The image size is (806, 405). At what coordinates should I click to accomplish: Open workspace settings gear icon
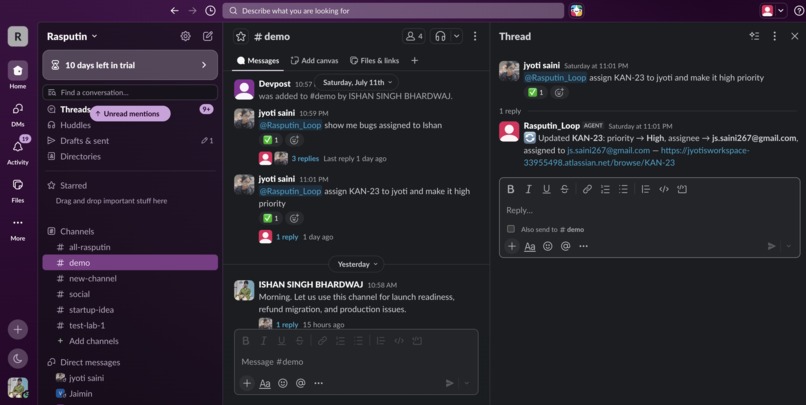[x=186, y=36]
